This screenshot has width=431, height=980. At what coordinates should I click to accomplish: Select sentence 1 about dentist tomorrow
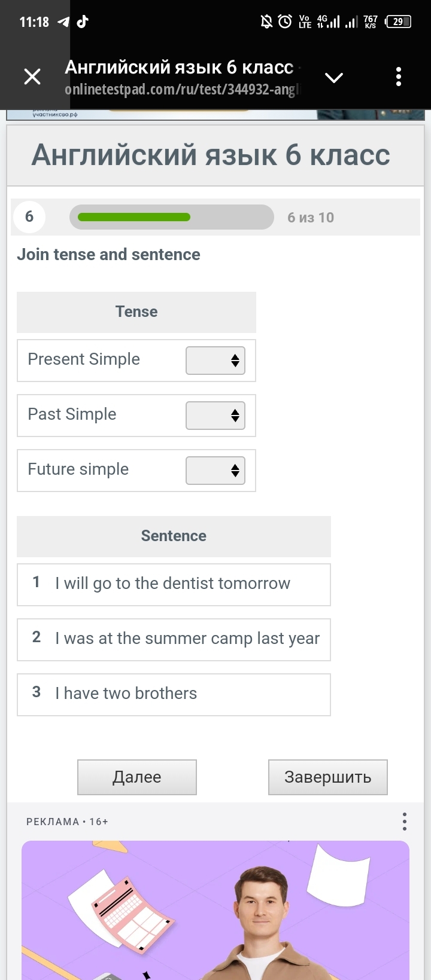(174, 585)
